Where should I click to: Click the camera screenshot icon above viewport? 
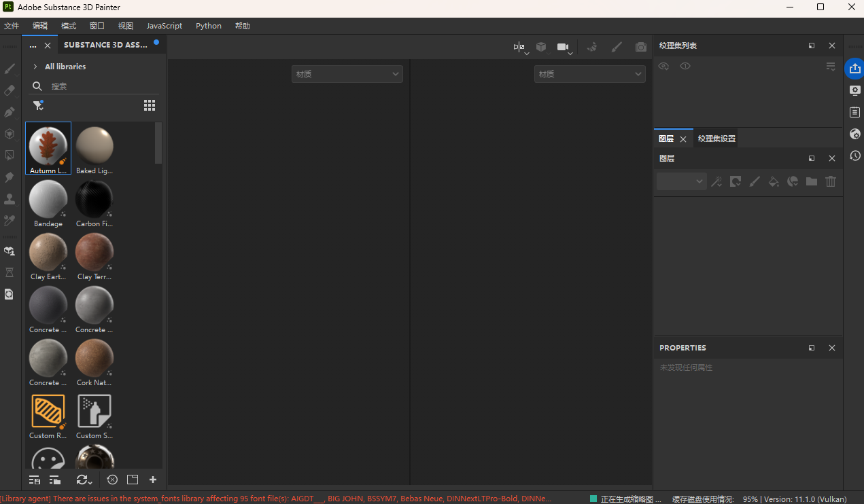point(640,47)
